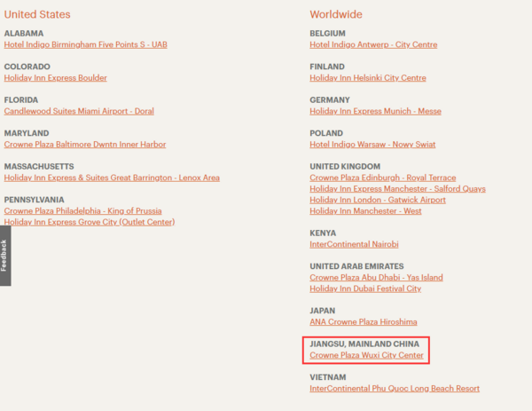
Task: Open Holiday Inn Express Grove City (Outlet Center) link
Action: pos(90,222)
